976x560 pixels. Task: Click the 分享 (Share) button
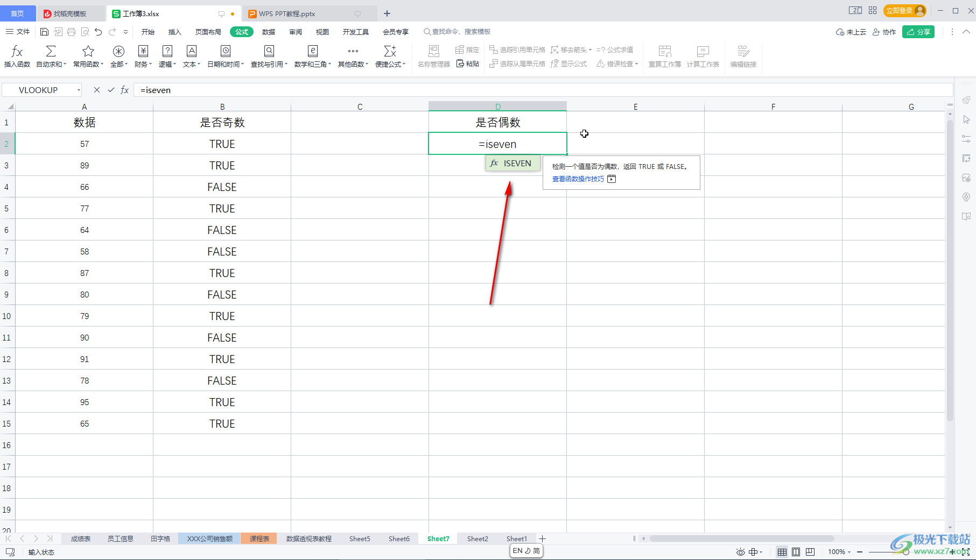click(x=918, y=32)
